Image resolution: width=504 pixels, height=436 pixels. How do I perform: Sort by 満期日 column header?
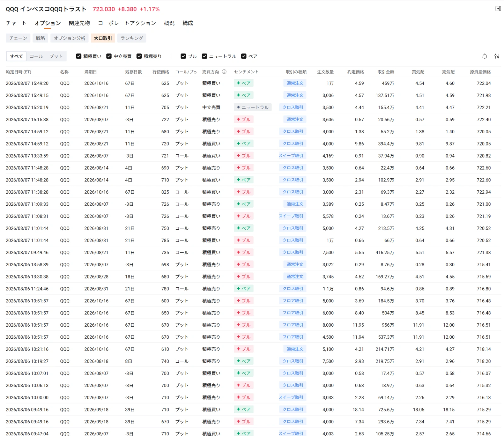click(90, 72)
